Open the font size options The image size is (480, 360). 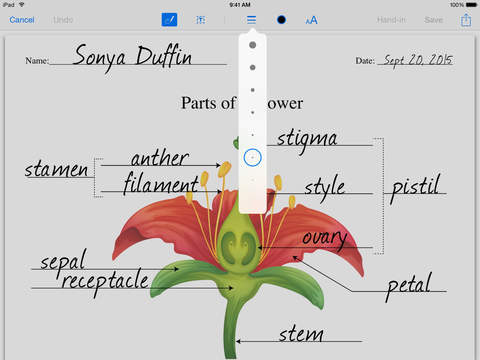[x=311, y=20]
